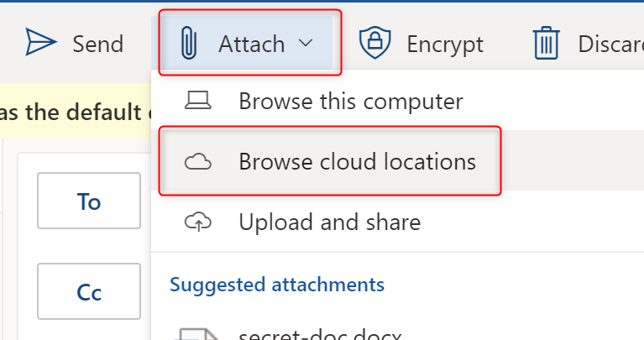Screen dimensions: 644x340
Task: Click the Discard text label
Action: pos(610,43)
